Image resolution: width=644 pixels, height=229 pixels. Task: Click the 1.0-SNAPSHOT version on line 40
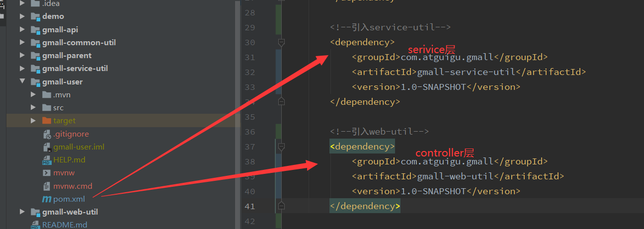[x=434, y=191]
